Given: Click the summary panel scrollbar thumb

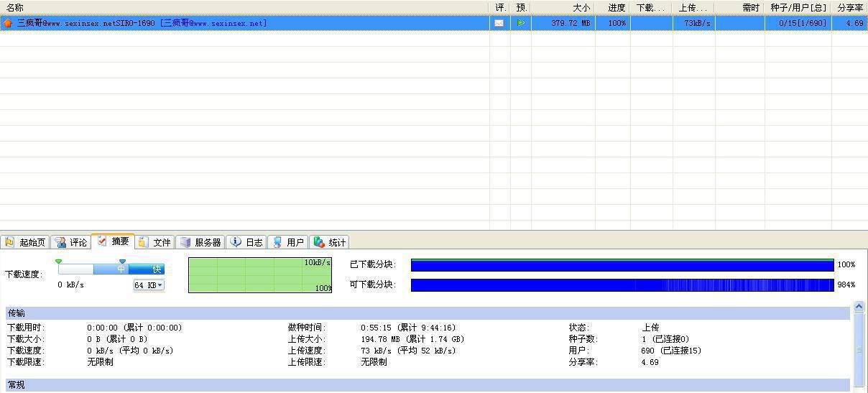Looking at the screenshot, I should pyautogui.click(x=859, y=350).
